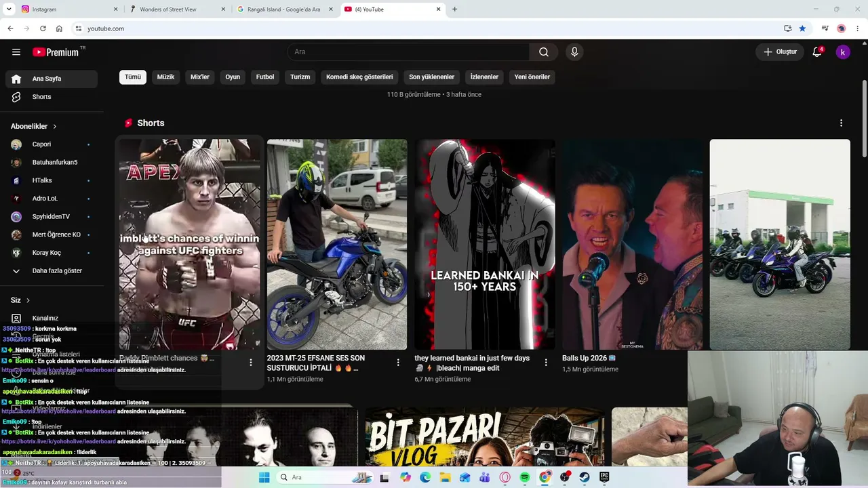Open OBS Studio from the taskbar
This screenshot has height=488, width=868.
click(x=565, y=477)
